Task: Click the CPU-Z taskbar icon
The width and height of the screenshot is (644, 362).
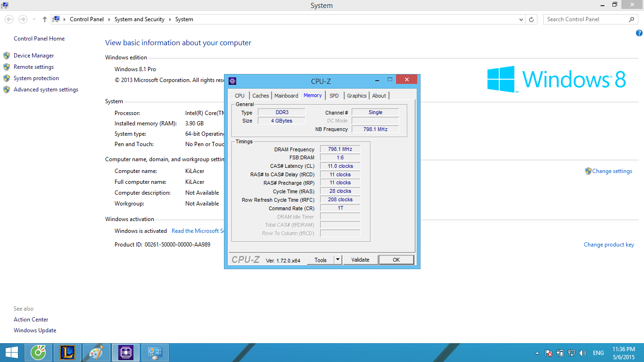Action: coord(125,353)
